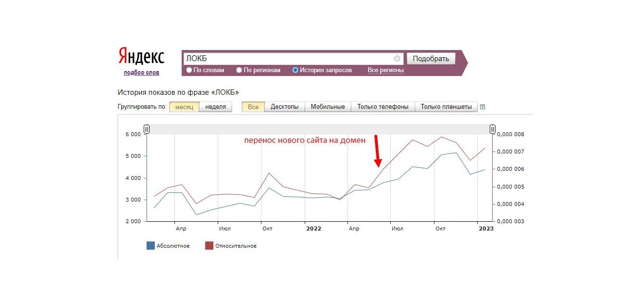This screenshot has height=305, width=644.
Task: Click the «Относительное» legend label
Action: click(x=236, y=246)
